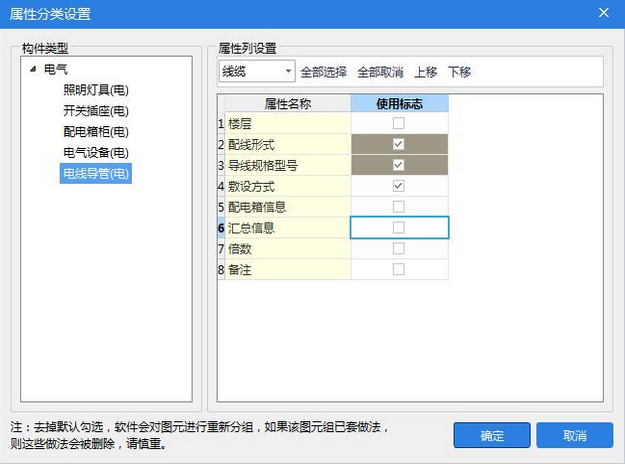Select 电气设备(电) tree item
The height and width of the screenshot is (464, 625).
[95, 153]
